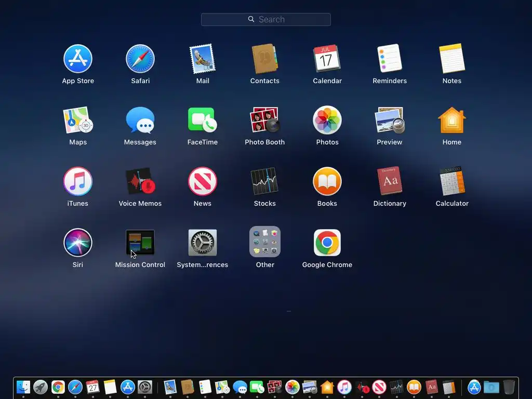Open Contacts from Launchpad grid

pos(264,59)
